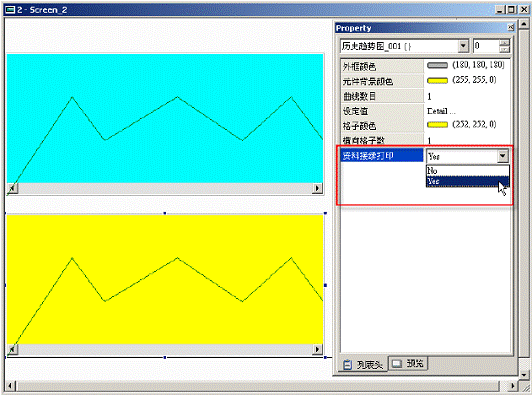Click the yellow chart's left scroll arrow

click(12, 349)
